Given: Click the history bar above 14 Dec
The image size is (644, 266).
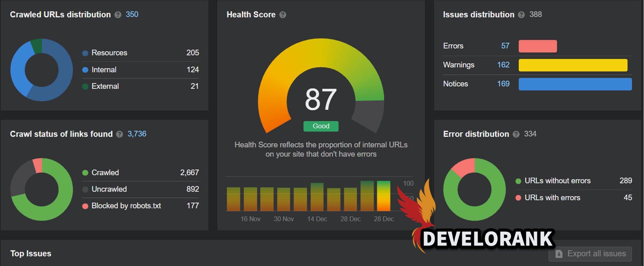Looking at the screenshot, I should coord(317,197).
